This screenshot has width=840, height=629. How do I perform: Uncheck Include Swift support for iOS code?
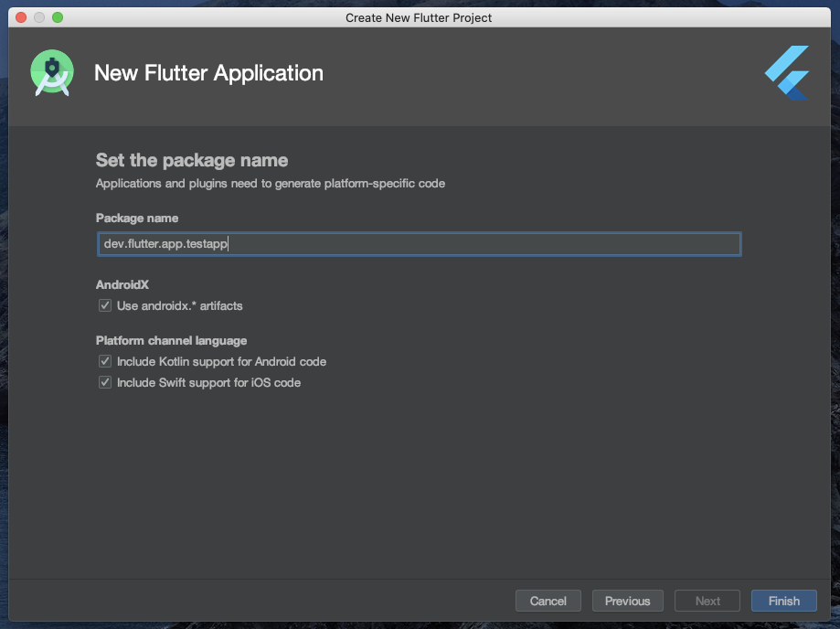coord(105,382)
